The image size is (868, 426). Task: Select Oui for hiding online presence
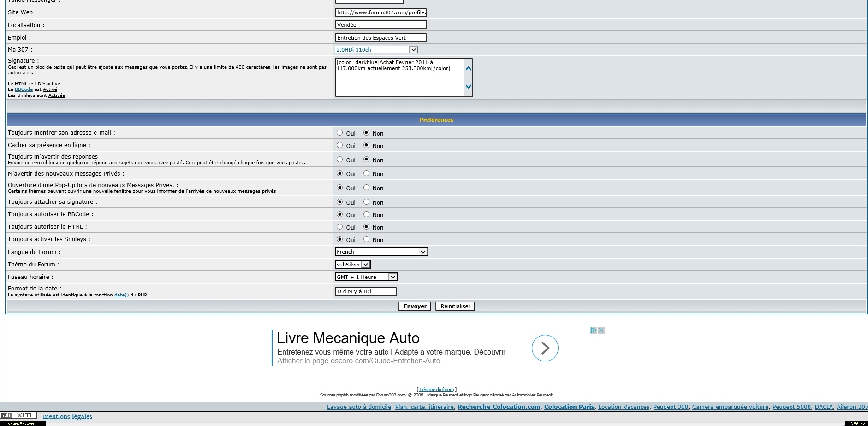click(x=340, y=145)
